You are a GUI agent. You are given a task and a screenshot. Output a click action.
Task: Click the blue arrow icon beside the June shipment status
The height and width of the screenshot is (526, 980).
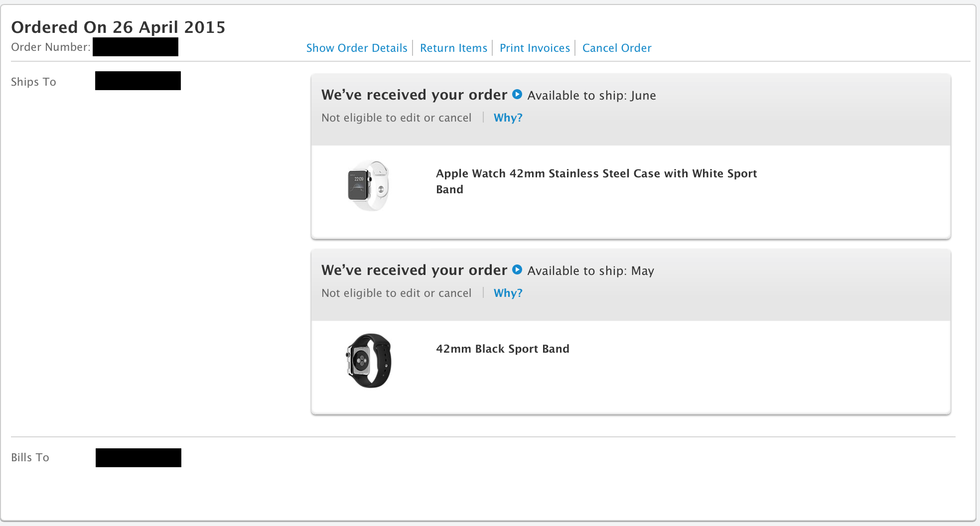click(517, 94)
